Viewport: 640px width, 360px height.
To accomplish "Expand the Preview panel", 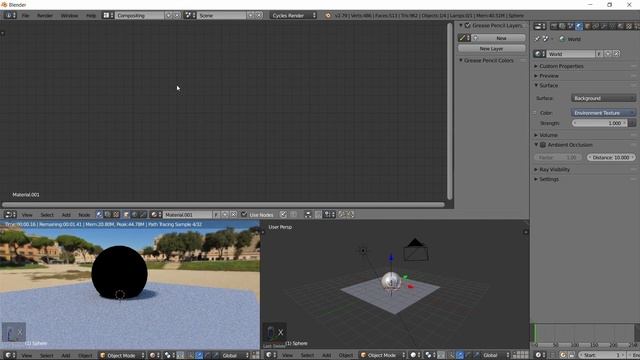I will coord(549,76).
